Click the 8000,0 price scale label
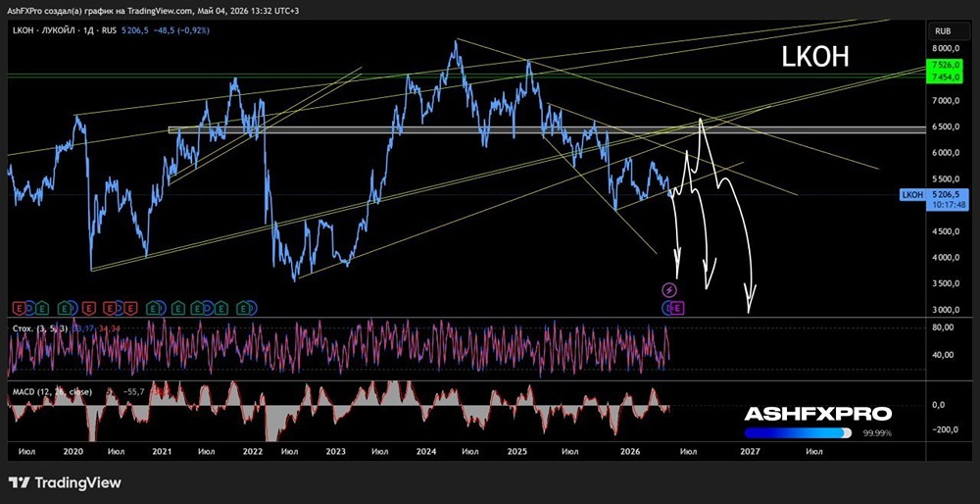 pyautogui.click(x=945, y=48)
